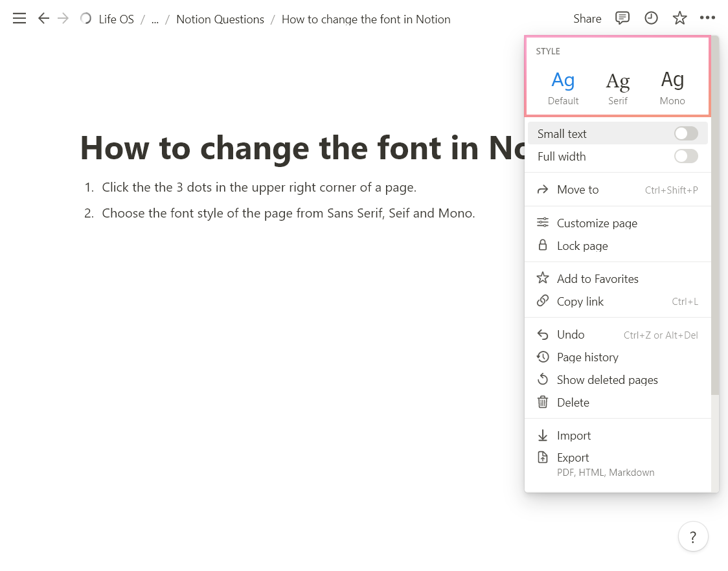Navigate back using the back arrow
Image resolution: width=728 pixels, height=571 pixels.
(x=43, y=18)
